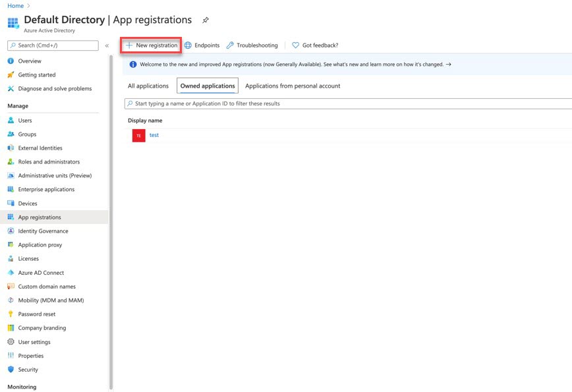Click the Security shield icon
Viewport: 572px width, 392px height.
click(11, 370)
